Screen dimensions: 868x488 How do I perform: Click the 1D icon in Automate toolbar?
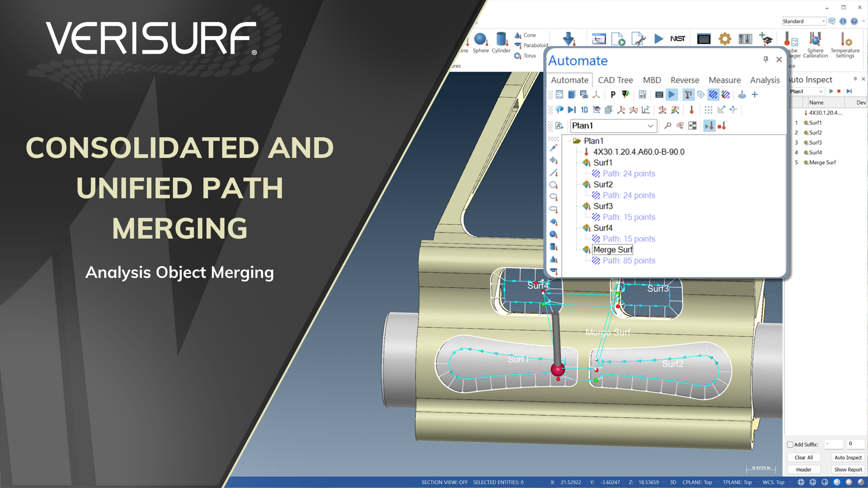pos(584,110)
